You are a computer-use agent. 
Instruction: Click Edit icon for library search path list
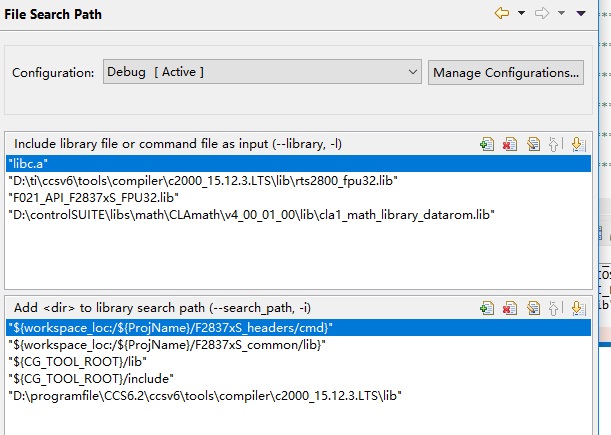(x=533, y=308)
